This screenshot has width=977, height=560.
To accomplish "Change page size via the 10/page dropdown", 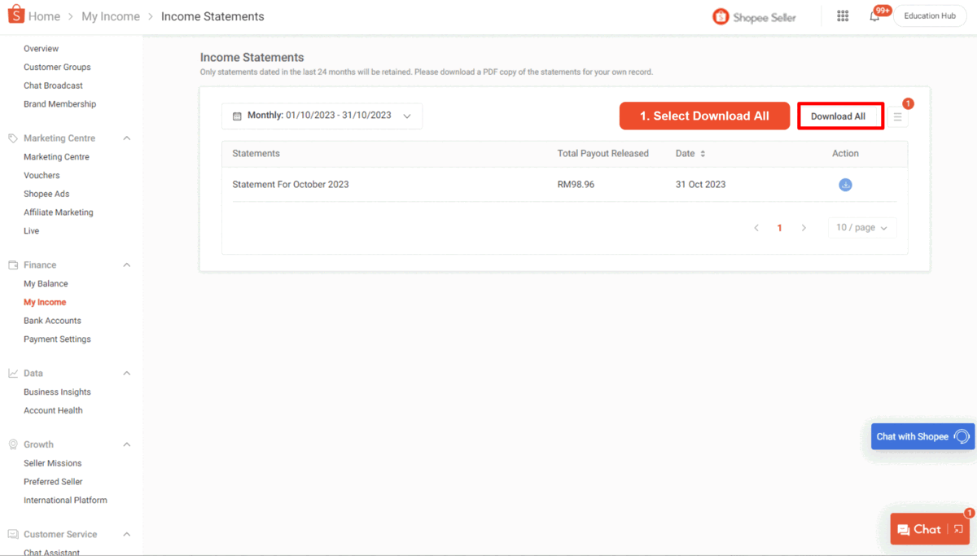I will pyautogui.click(x=861, y=228).
